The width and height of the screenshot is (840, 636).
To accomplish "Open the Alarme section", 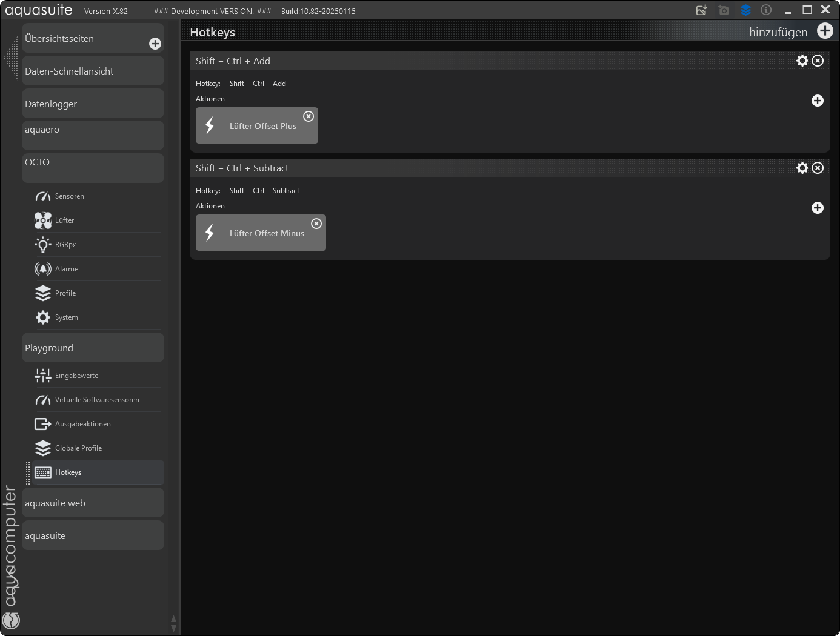I will coord(66,269).
